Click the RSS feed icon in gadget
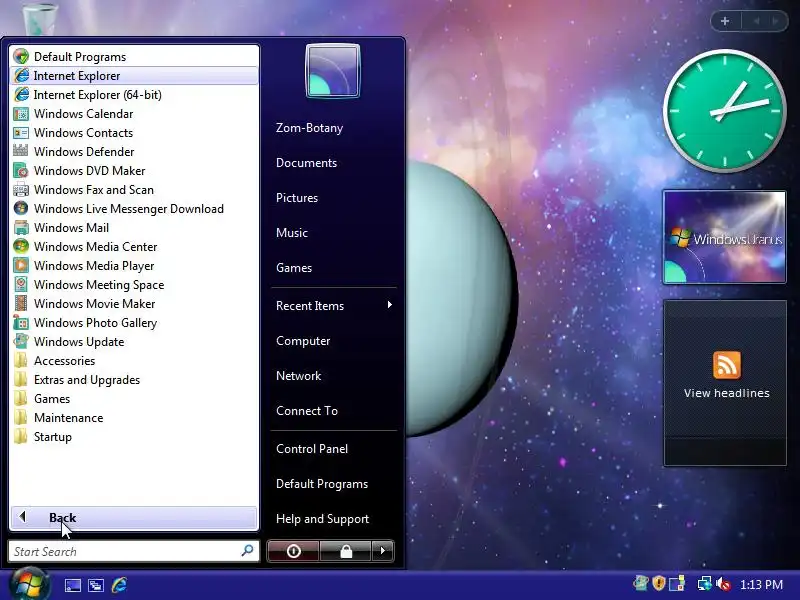The height and width of the screenshot is (600, 800). tap(727, 365)
